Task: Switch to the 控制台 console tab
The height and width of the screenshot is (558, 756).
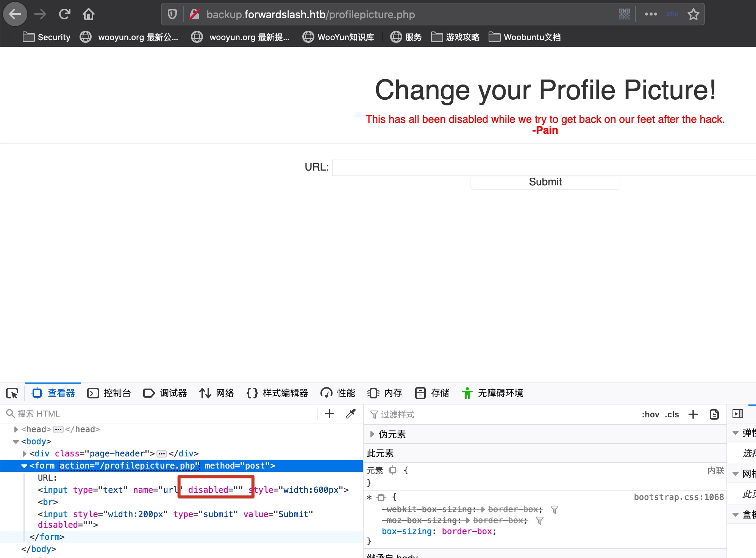Action: [x=109, y=393]
